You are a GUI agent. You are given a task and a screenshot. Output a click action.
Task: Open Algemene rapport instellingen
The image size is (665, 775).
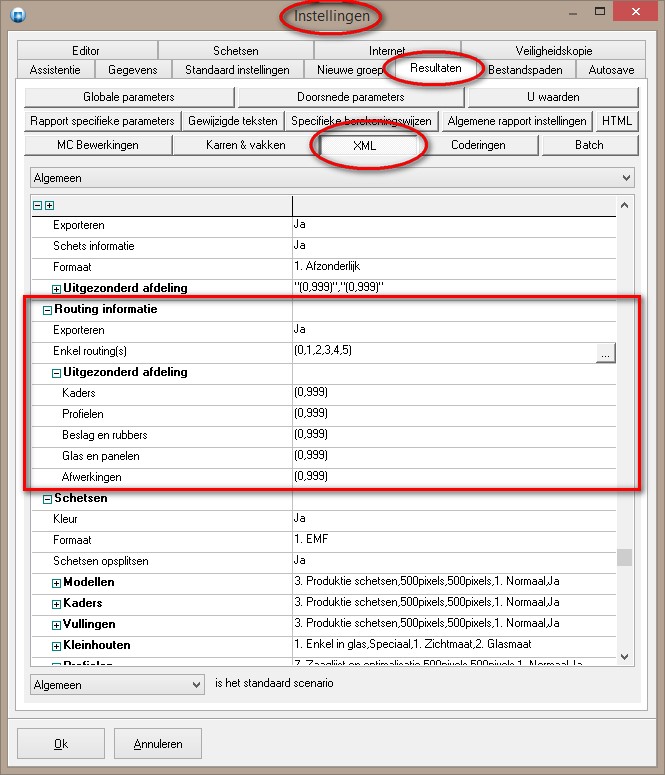coord(517,121)
